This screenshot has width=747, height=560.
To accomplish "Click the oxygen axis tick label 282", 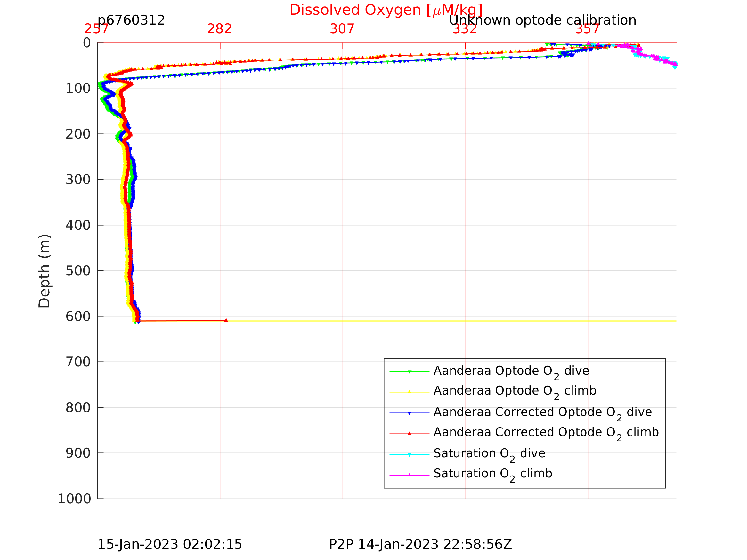I will coord(220,29).
